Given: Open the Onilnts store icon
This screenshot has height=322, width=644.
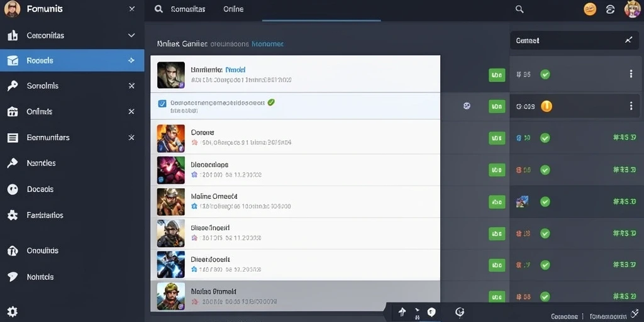Looking at the screenshot, I should pyautogui.click(x=13, y=112).
